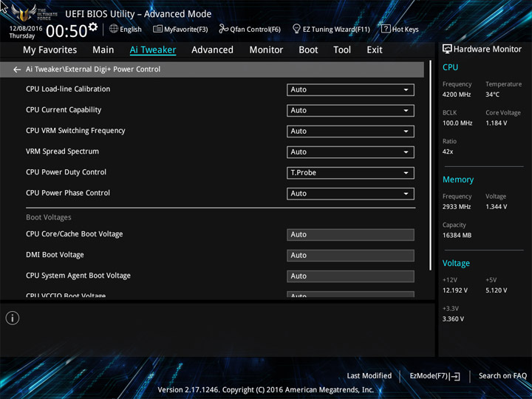This screenshot has height=399, width=532.
Task: Switch to Main tab
Action: (103, 50)
